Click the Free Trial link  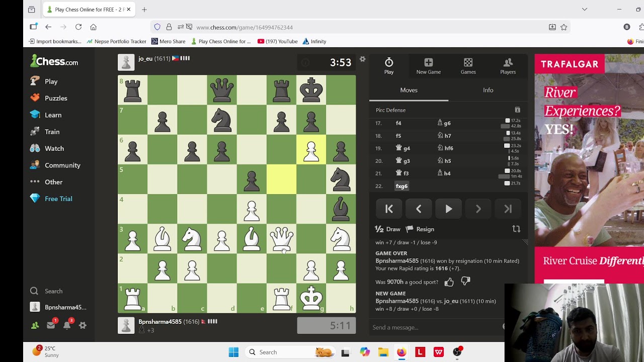tap(59, 199)
